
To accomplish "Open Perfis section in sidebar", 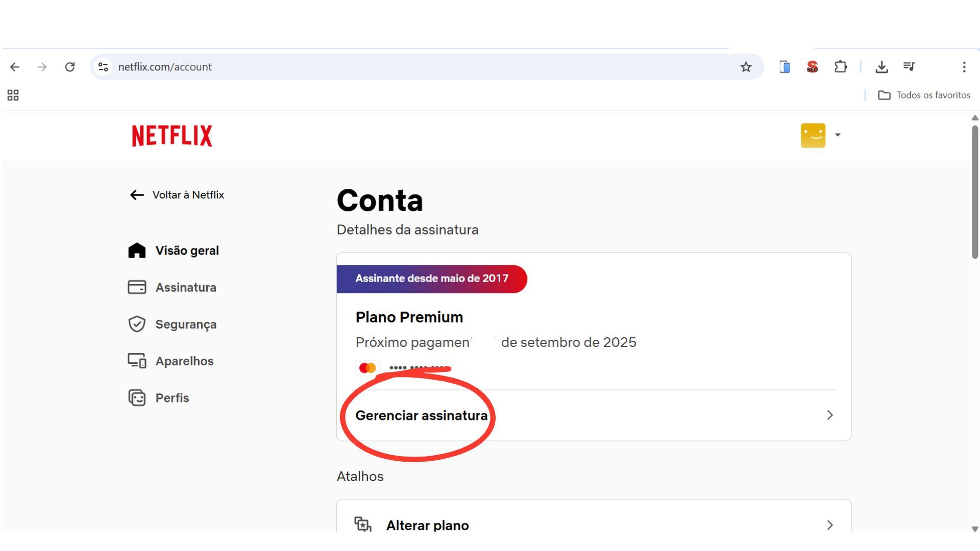I will pyautogui.click(x=158, y=398).
